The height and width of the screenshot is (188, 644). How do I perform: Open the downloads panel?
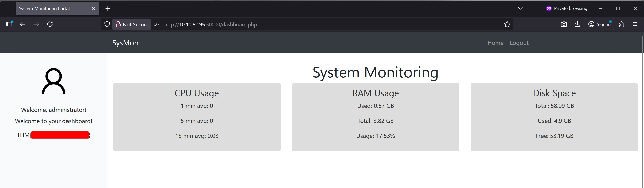[577, 24]
